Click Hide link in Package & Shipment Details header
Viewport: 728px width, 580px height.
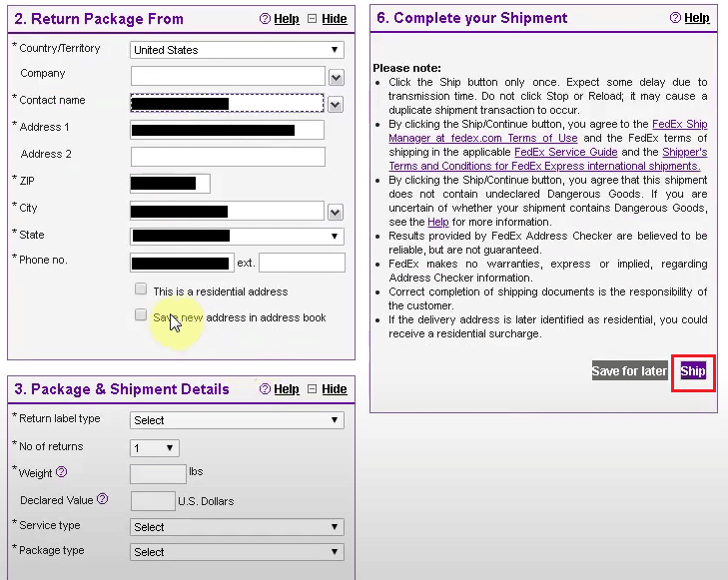335,389
